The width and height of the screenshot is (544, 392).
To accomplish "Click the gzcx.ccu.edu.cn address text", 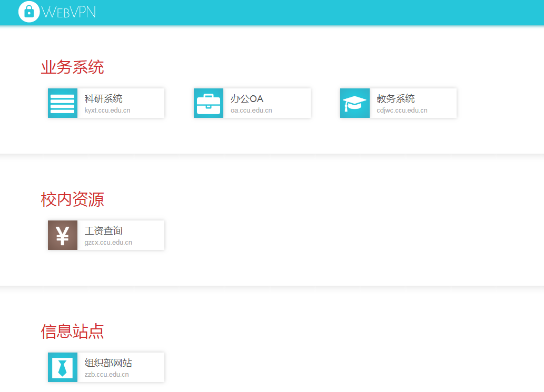I will (x=108, y=243).
